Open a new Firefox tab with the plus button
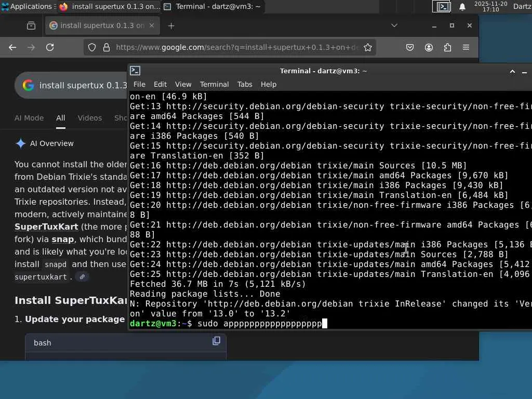This screenshot has height=399, width=532. pos(171,26)
